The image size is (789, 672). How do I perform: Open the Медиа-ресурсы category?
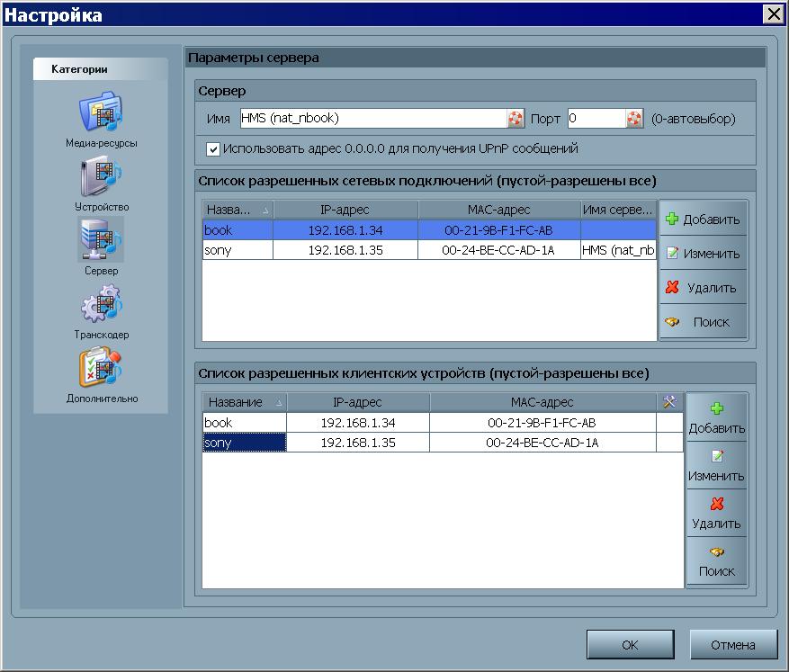click(x=101, y=120)
